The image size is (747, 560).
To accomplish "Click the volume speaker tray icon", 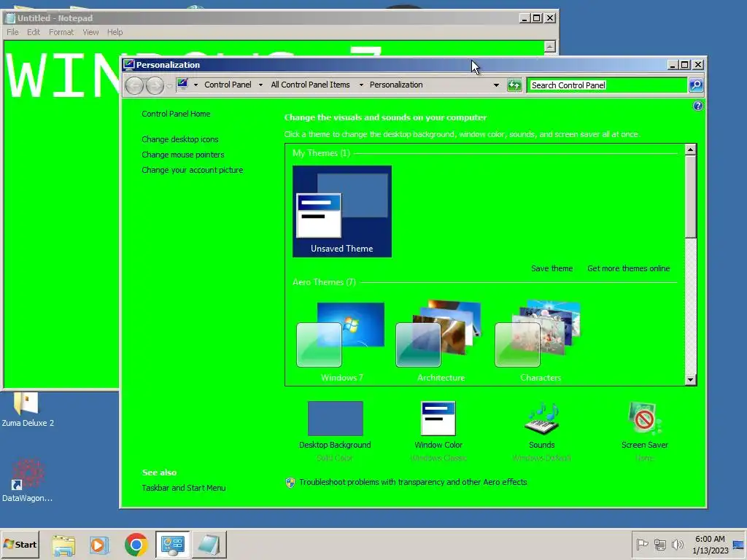I will point(677,544).
